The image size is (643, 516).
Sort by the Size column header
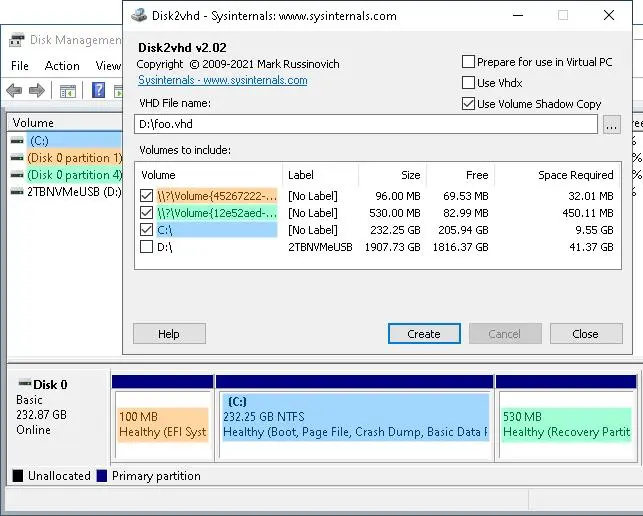click(x=392, y=175)
